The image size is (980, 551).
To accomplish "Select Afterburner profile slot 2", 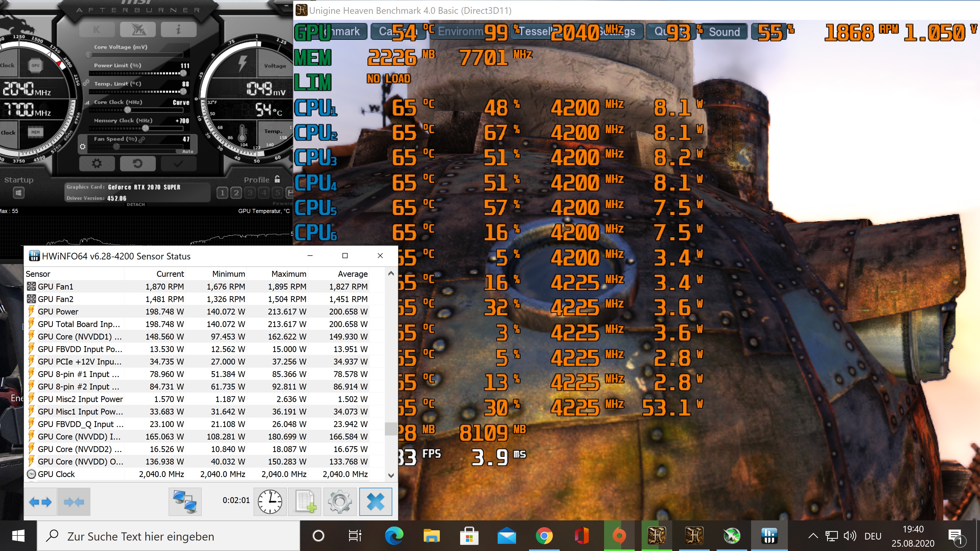I will [236, 193].
